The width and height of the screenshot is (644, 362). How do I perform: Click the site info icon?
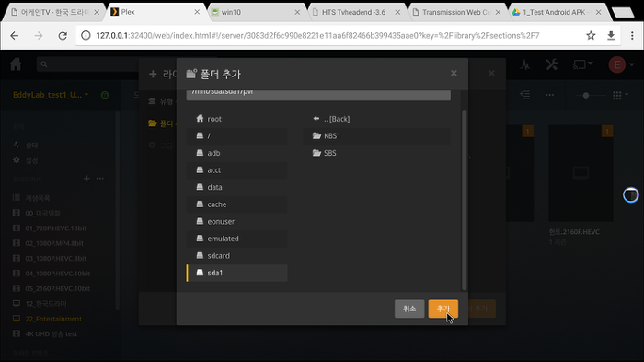[86, 35]
